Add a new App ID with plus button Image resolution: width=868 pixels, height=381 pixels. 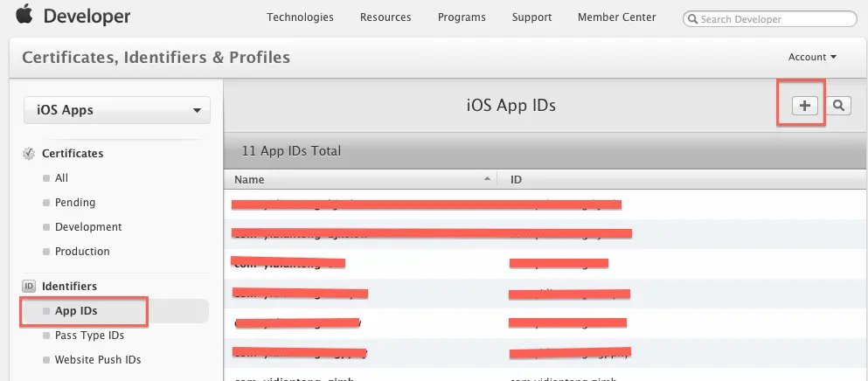(x=804, y=105)
